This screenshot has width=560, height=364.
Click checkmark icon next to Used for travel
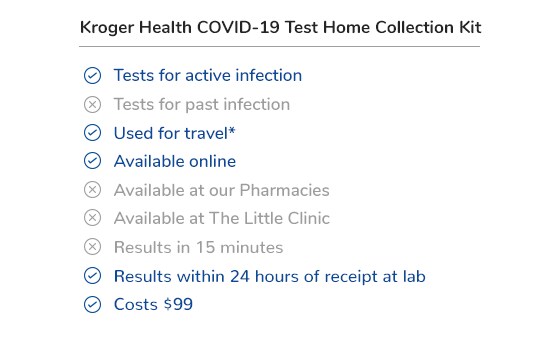92,133
